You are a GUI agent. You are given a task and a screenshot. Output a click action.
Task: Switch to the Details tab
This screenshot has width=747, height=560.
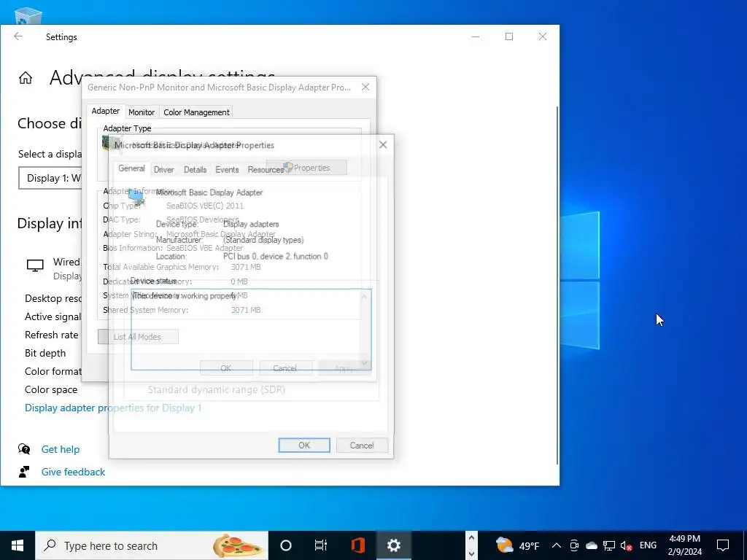point(196,169)
